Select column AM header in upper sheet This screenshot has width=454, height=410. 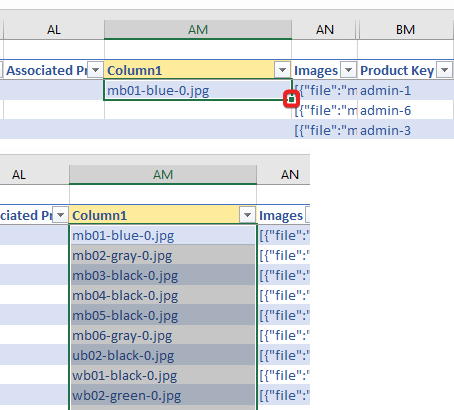198,30
